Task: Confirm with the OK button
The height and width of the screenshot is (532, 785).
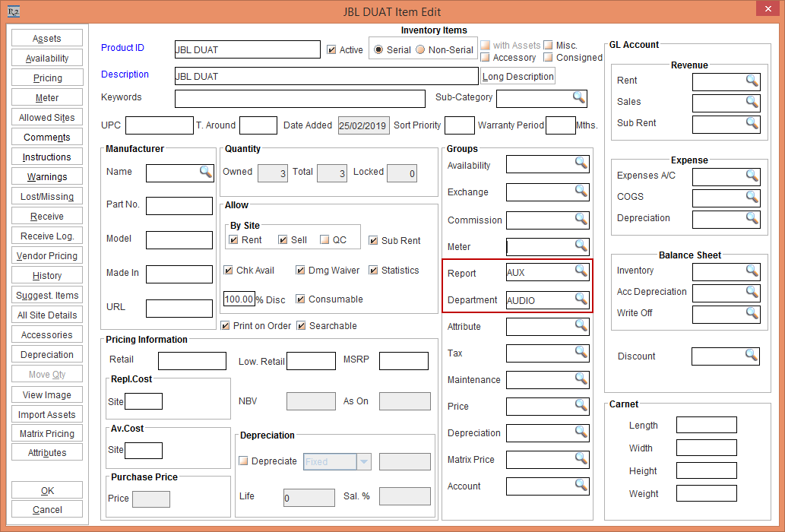Action: (x=47, y=490)
